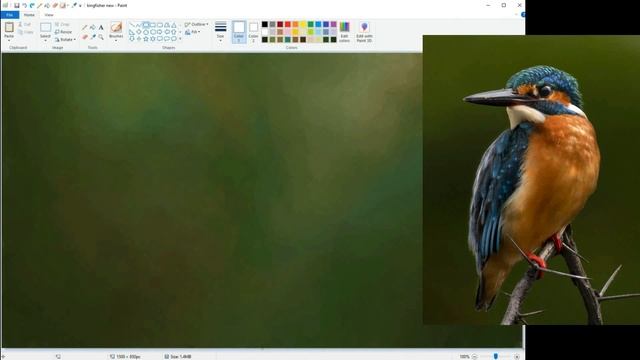Viewport: 640px width, 360px height.
Task: Open the Select dropdown arrow
Action: tap(45, 40)
